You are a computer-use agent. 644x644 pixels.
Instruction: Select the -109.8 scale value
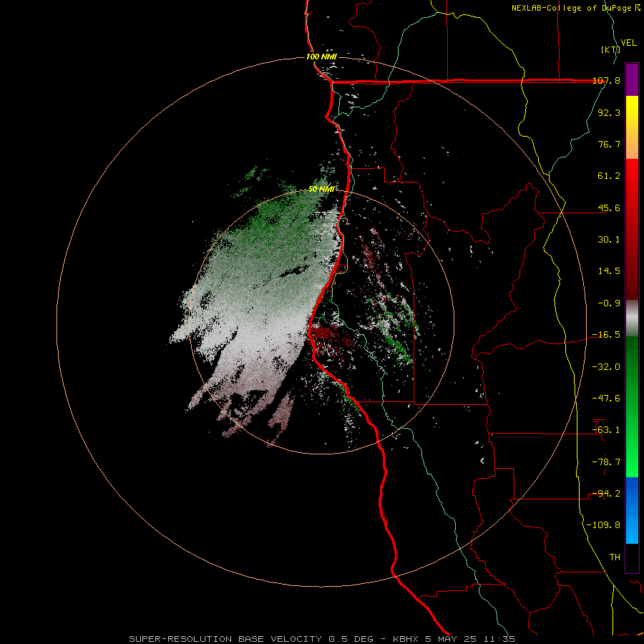coord(604,525)
